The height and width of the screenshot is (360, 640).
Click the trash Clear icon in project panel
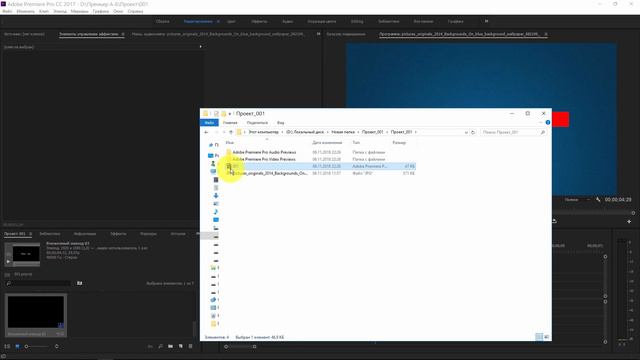tap(191, 346)
